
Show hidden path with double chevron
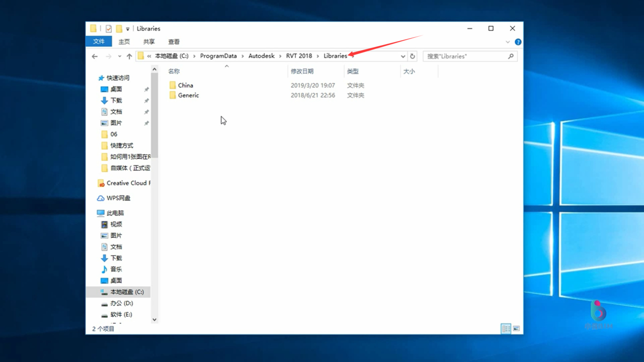point(149,56)
